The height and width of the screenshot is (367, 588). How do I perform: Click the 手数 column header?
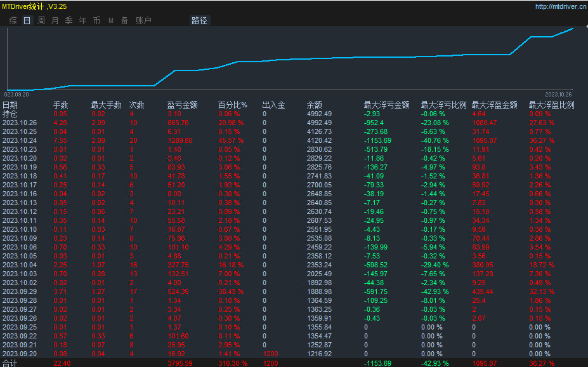click(x=61, y=105)
